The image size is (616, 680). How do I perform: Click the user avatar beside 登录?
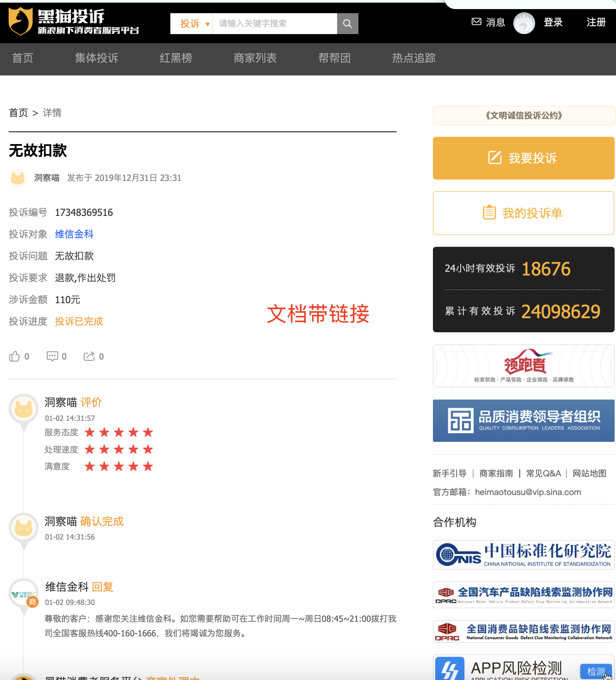pyautogui.click(x=524, y=23)
